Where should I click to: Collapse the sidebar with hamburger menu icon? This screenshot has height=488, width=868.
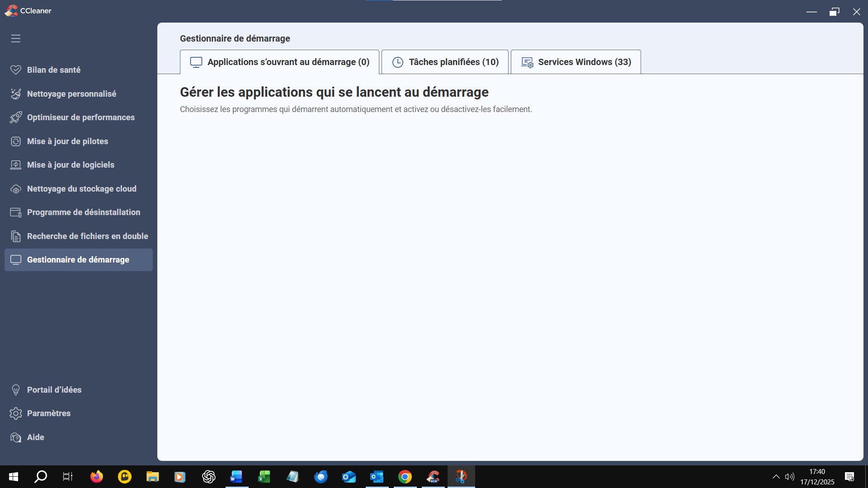click(16, 38)
